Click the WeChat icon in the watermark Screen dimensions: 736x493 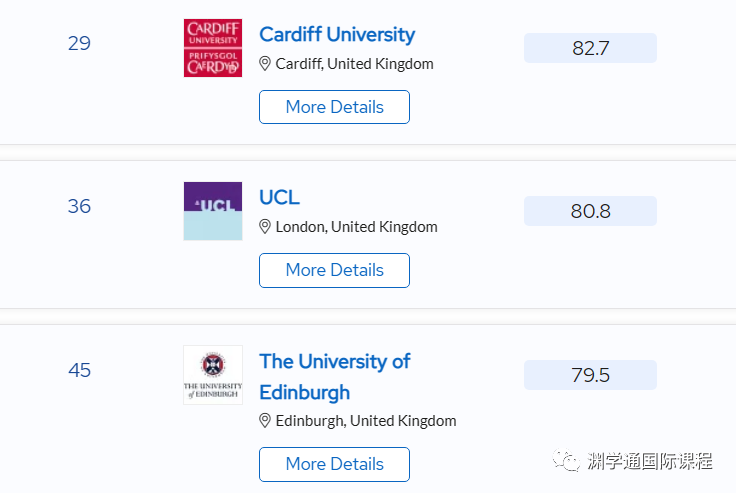click(566, 461)
